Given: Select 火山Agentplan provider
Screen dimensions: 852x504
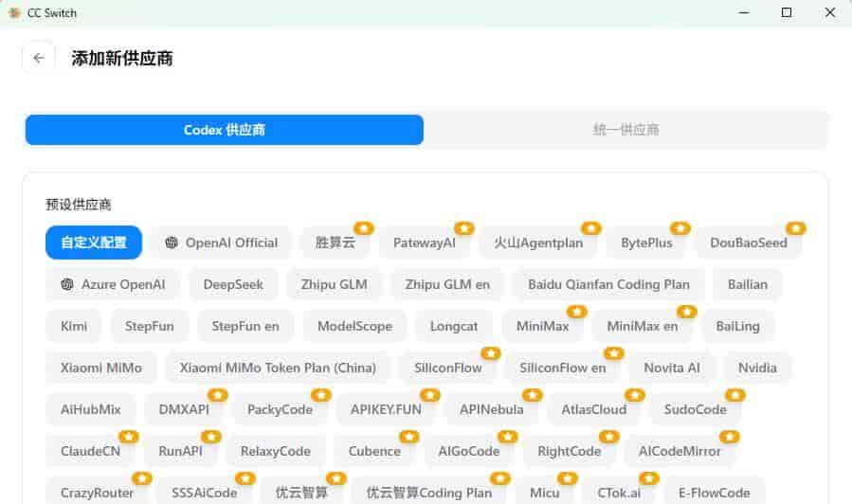Looking at the screenshot, I should click(538, 243).
